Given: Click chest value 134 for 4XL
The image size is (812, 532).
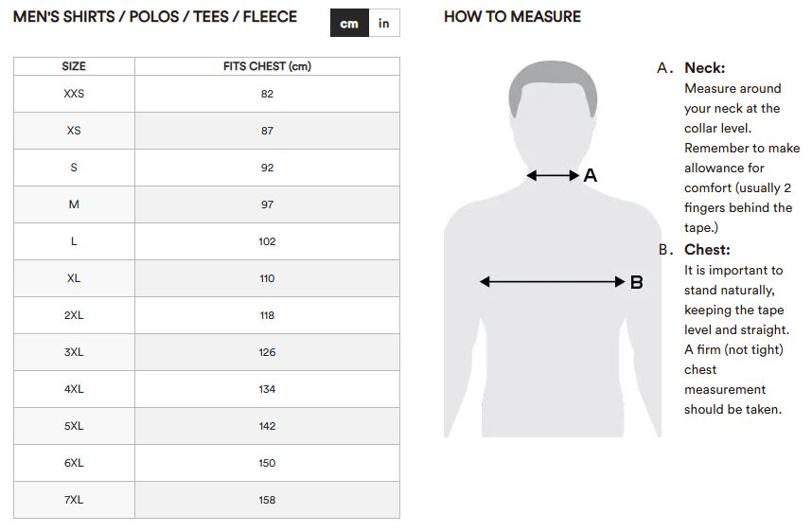Looking at the screenshot, I should pos(267,389).
